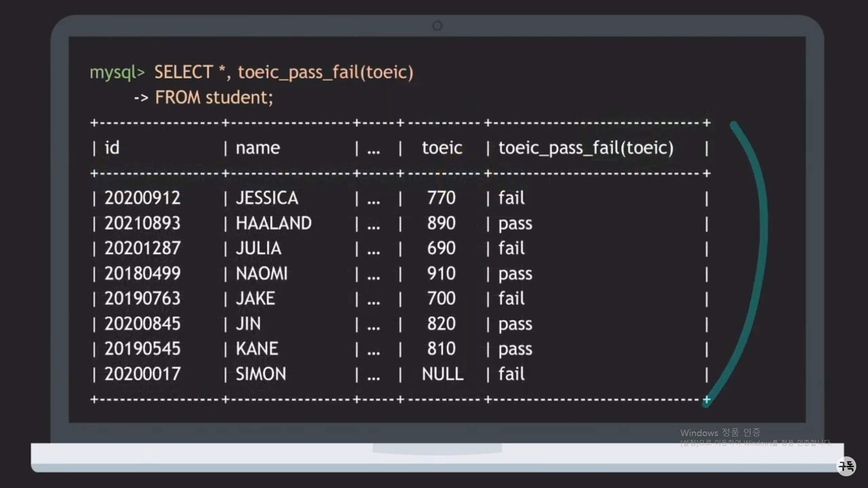The image size is (868, 488).
Task: Click KANE's pass result
Action: 515,349
